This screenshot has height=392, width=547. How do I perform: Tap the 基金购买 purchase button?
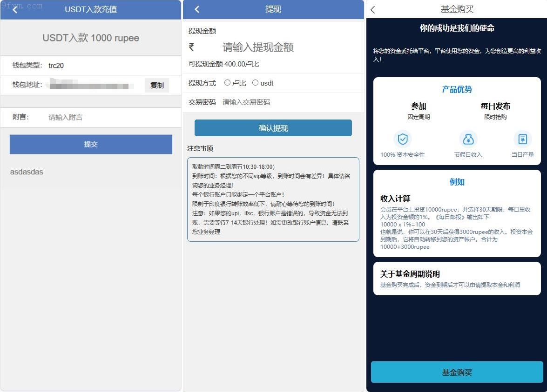[457, 372]
